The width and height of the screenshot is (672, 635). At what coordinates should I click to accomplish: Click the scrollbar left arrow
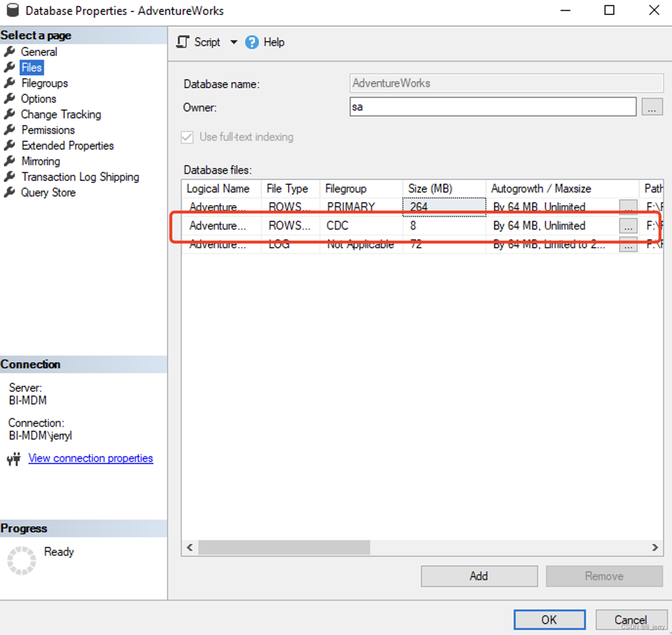190,548
